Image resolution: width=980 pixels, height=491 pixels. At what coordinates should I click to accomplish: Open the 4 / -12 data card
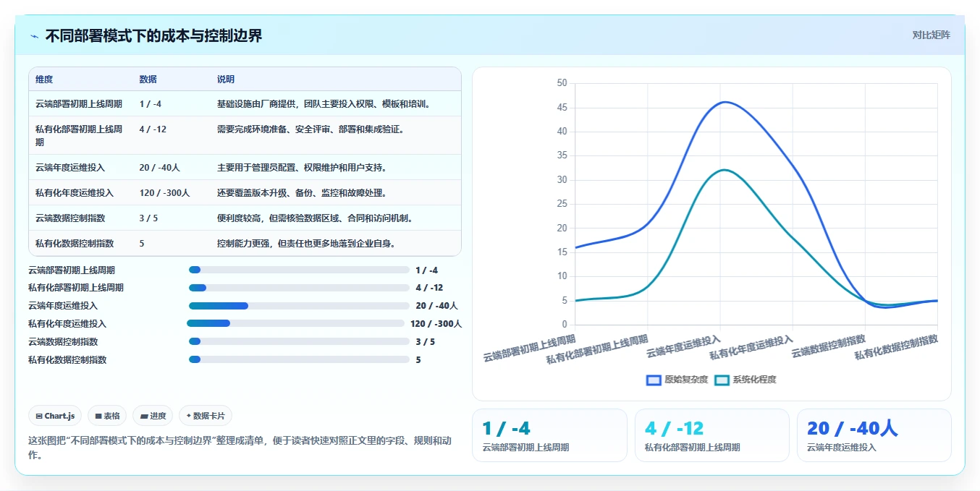pos(712,435)
